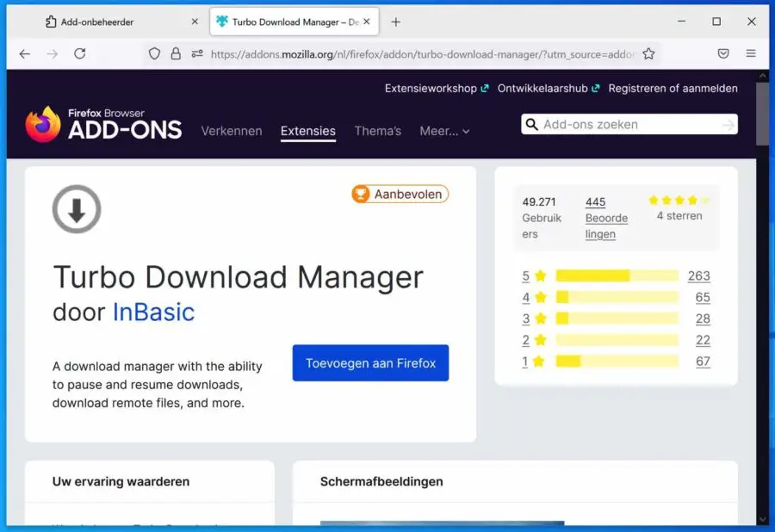Open Verkennen in the navigation
The width and height of the screenshot is (775, 532).
tap(232, 131)
